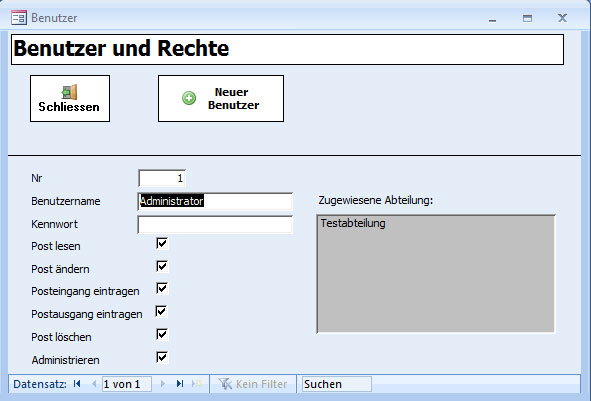
Task: Click the Benutzer form icon in title bar
Action: point(19,18)
